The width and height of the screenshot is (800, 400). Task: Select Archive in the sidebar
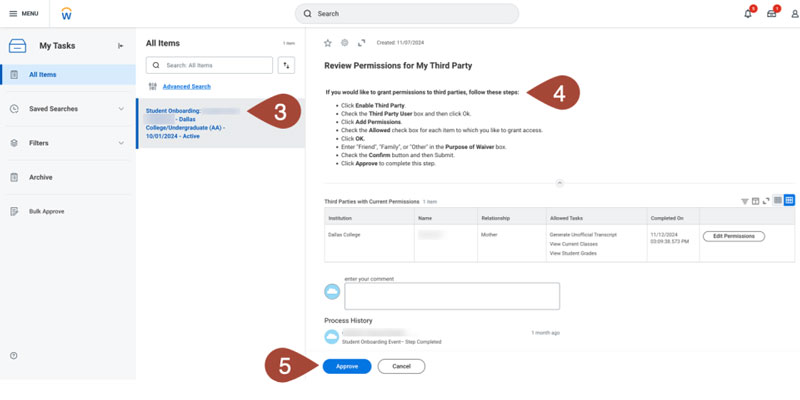click(41, 177)
